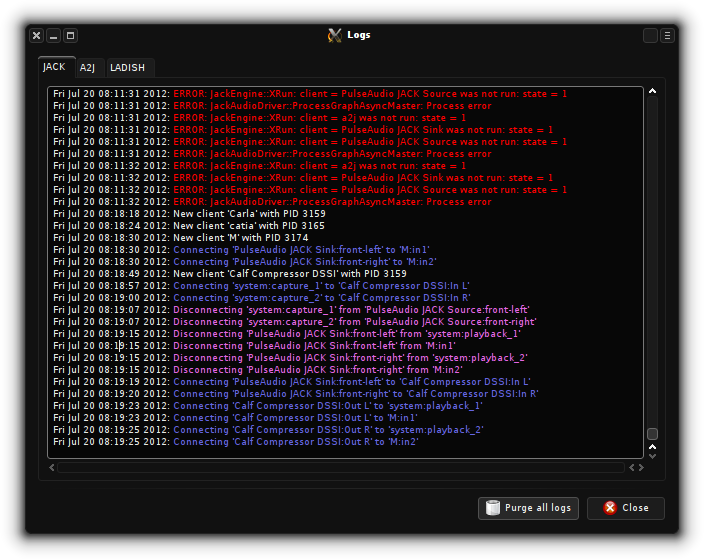The width and height of the screenshot is (704, 559).
Task: Select the JACK tab
Action: [x=54, y=67]
